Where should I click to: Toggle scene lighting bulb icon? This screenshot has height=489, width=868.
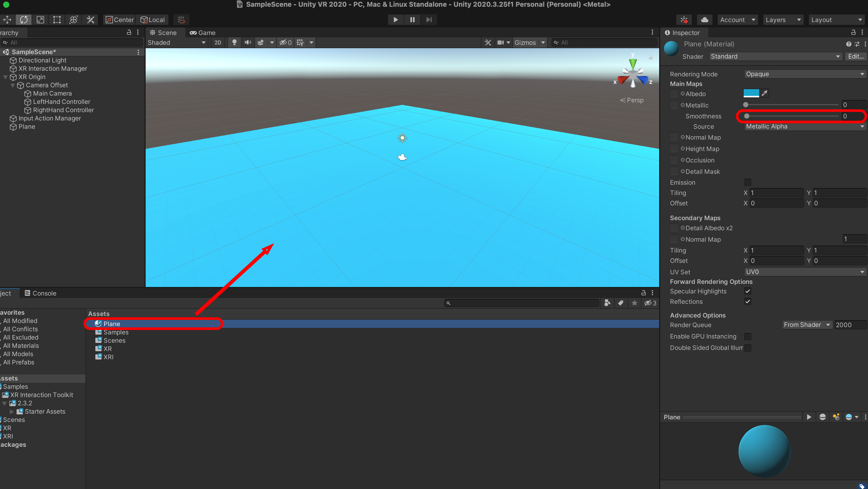click(234, 42)
